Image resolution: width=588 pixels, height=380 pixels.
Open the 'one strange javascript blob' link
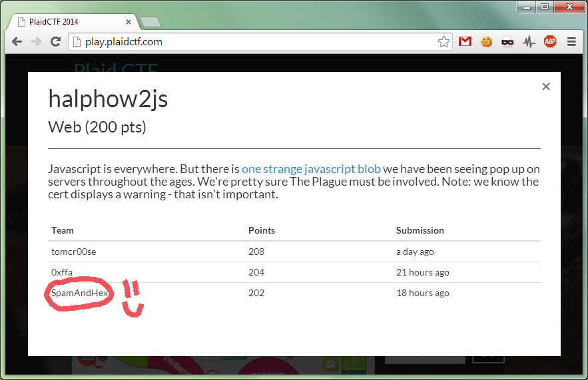pyautogui.click(x=311, y=169)
